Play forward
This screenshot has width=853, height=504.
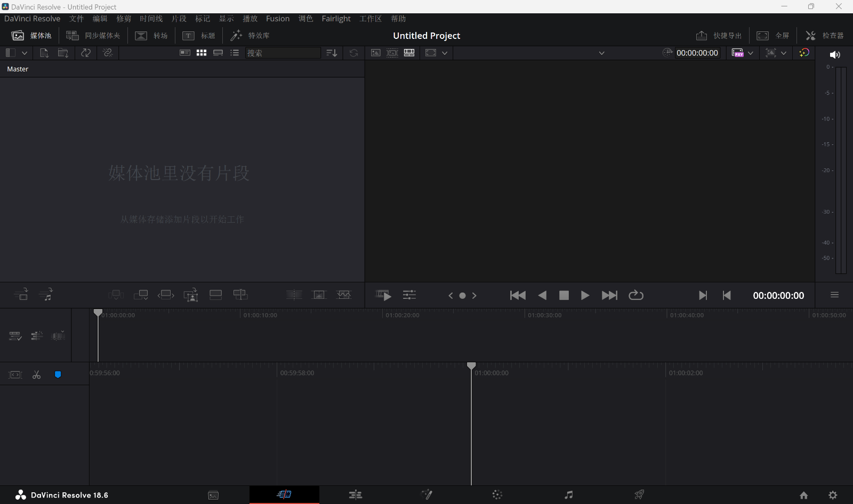(585, 295)
